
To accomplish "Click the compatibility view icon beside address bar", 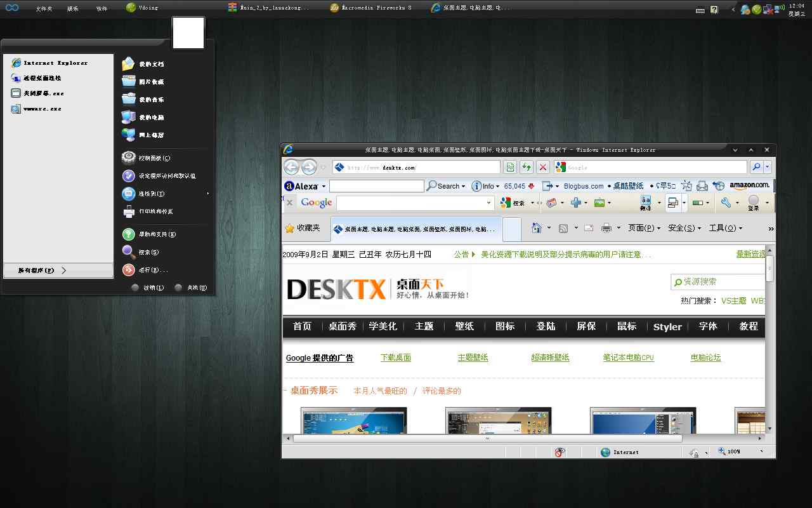I will [509, 167].
